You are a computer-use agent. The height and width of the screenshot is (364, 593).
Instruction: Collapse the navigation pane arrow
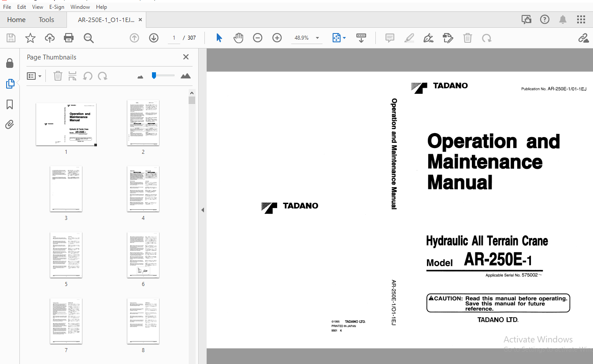(x=203, y=210)
